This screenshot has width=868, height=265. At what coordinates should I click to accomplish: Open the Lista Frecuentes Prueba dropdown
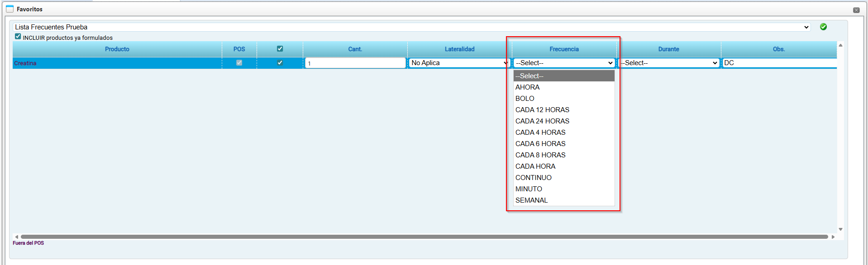tap(412, 27)
